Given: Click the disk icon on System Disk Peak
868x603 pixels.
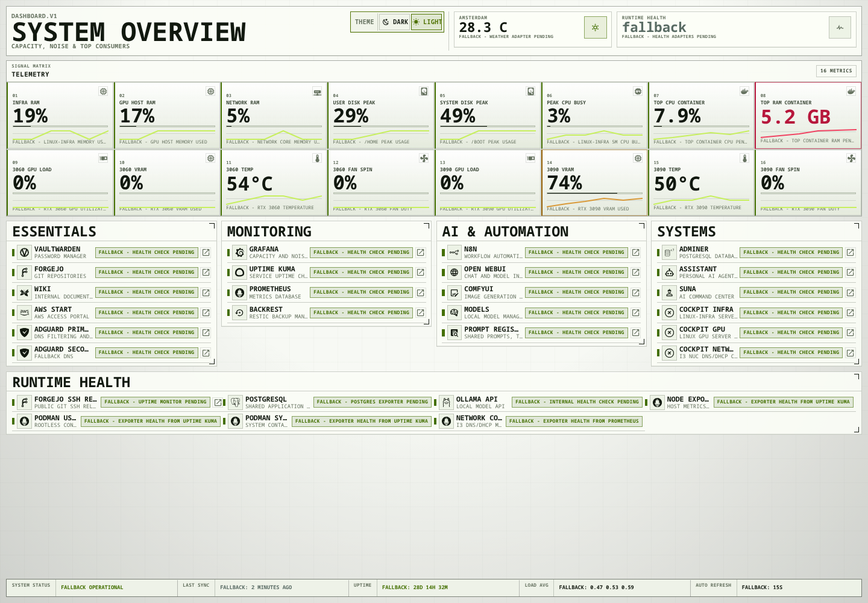Looking at the screenshot, I should [530, 92].
